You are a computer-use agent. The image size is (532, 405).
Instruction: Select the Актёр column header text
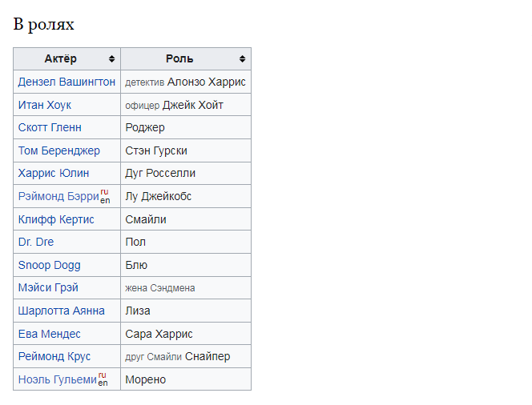[61, 59]
